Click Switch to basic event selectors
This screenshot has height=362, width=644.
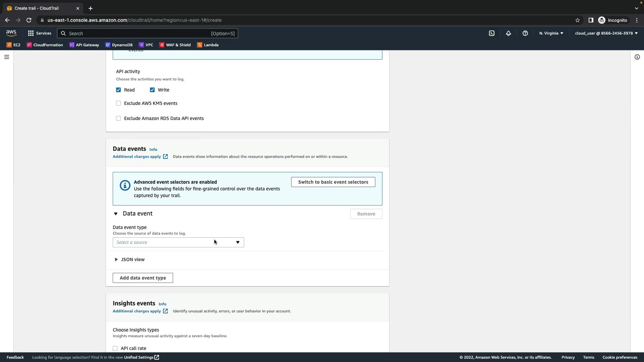pos(333,182)
